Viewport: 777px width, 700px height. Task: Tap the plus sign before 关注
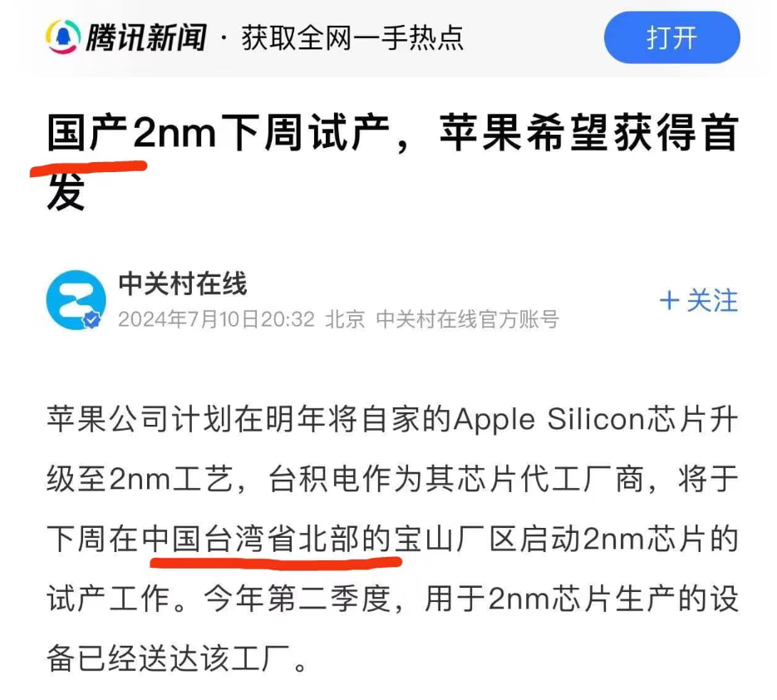[x=669, y=301]
